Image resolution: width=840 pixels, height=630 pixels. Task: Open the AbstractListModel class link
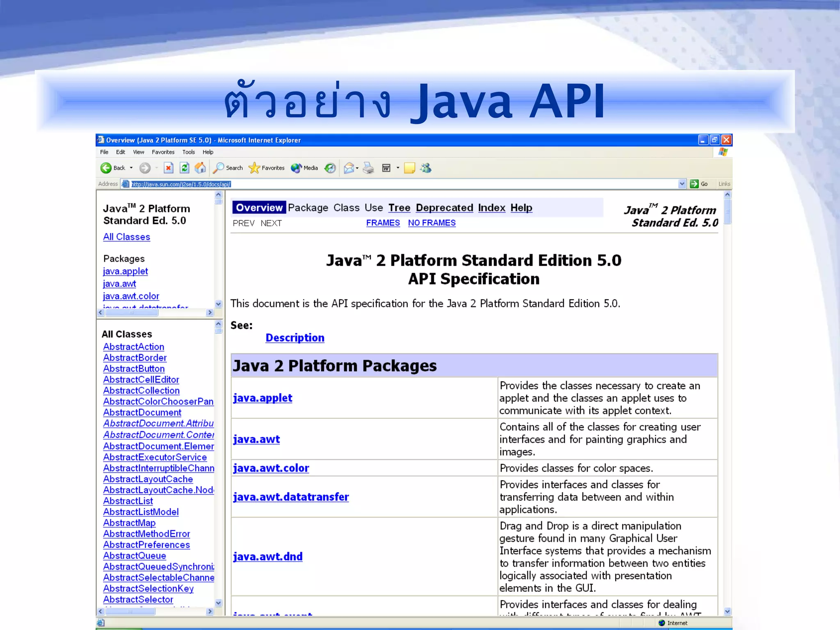(141, 512)
